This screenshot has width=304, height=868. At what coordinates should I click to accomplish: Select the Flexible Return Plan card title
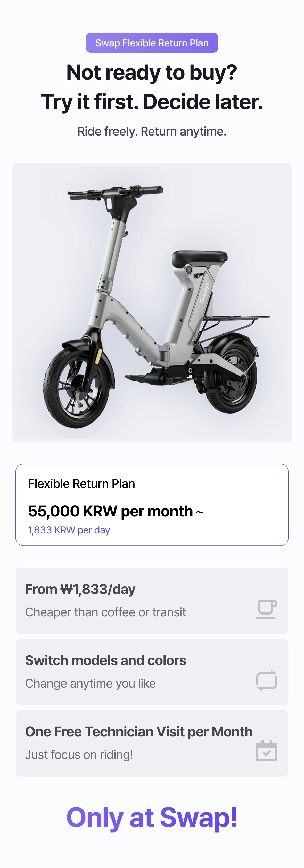click(x=81, y=483)
